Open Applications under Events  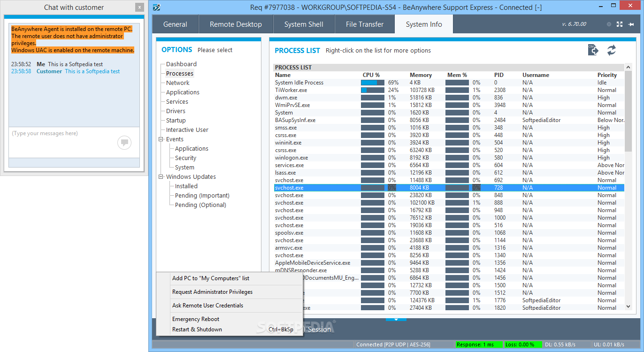click(192, 148)
